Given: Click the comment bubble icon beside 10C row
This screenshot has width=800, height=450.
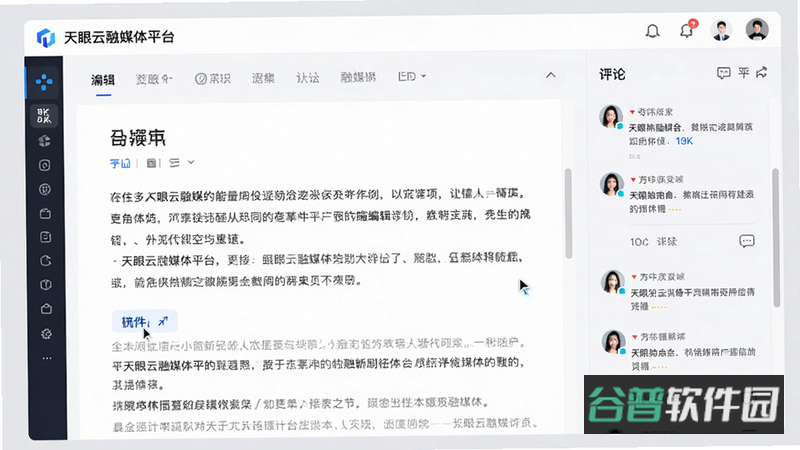Looking at the screenshot, I should (x=747, y=241).
